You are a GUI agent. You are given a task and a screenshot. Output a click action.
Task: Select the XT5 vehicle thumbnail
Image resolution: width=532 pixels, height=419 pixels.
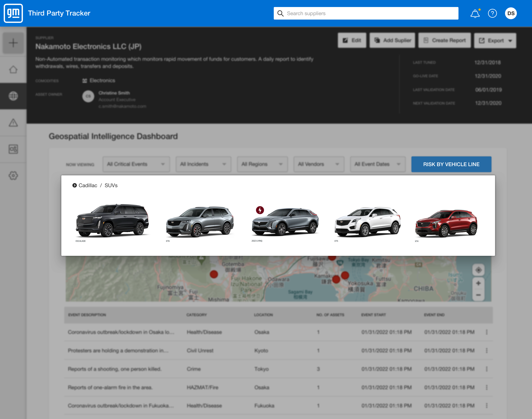368,222
